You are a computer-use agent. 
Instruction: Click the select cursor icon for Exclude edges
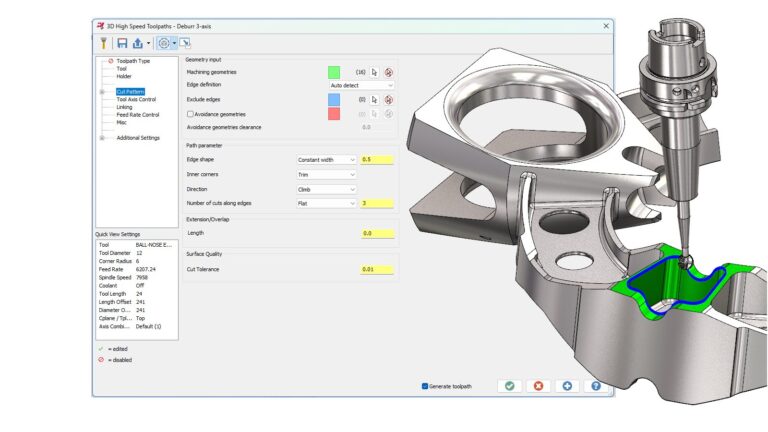click(374, 100)
